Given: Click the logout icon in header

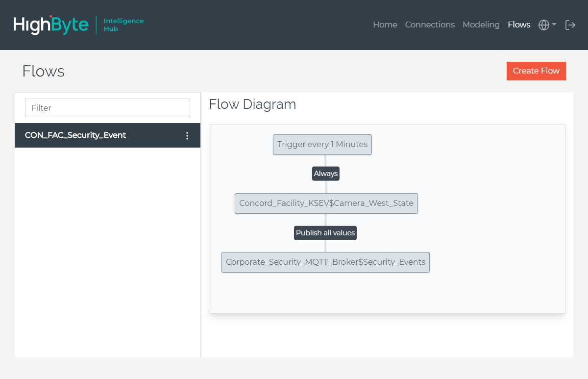Looking at the screenshot, I should [570, 25].
